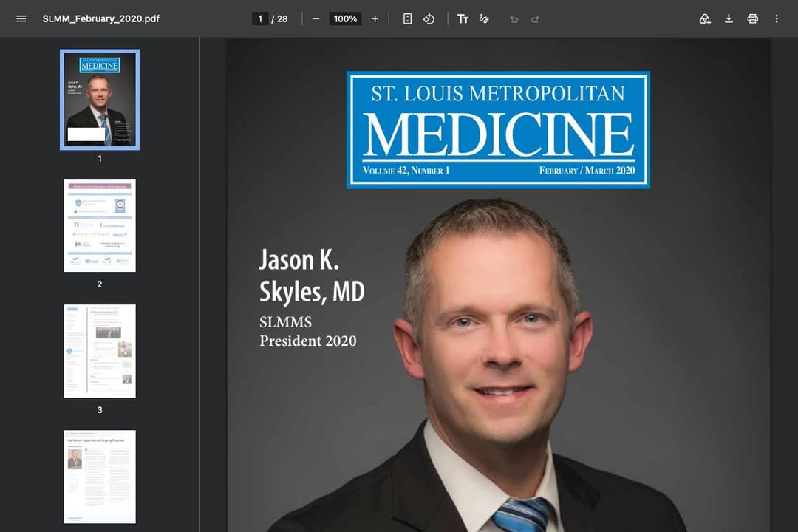Toggle the sidebar hamburger menu

(x=21, y=18)
